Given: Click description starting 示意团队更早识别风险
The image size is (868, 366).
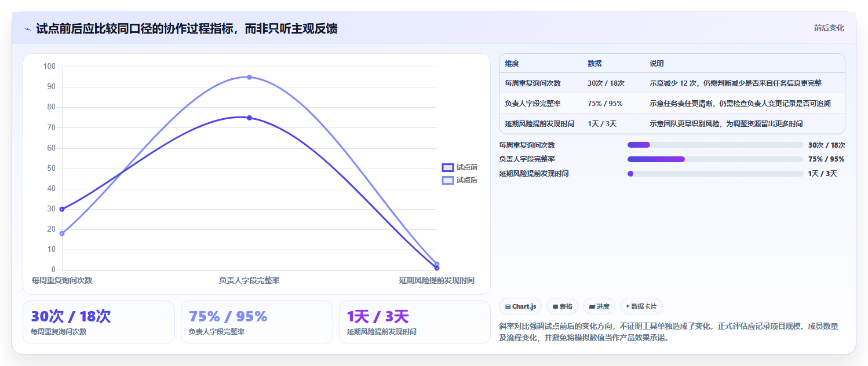Looking at the screenshot, I should click(726, 124).
